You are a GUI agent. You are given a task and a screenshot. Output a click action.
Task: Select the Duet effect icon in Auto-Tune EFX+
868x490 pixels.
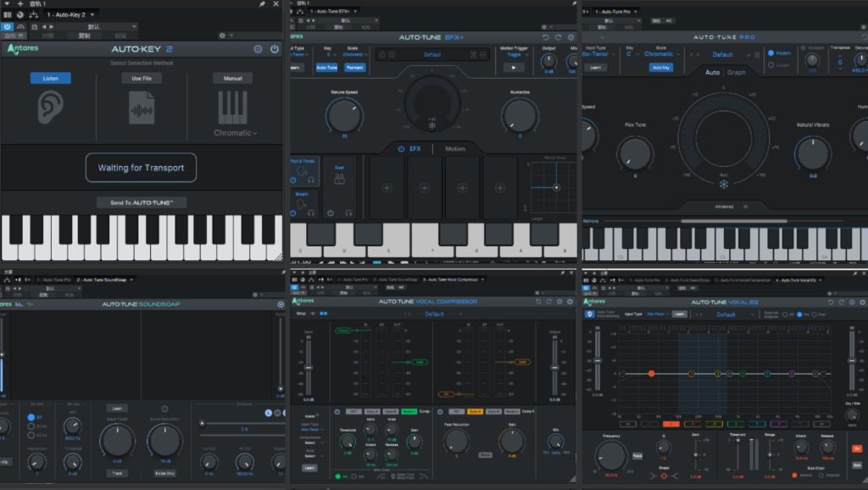(339, 178)
